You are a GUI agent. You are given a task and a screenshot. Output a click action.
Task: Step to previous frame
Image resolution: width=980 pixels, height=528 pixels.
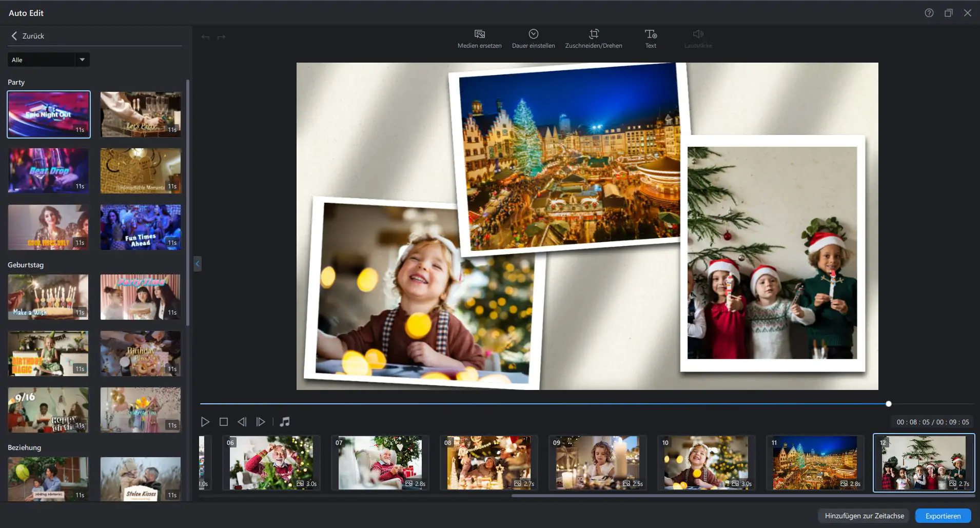tap(242, 422)
